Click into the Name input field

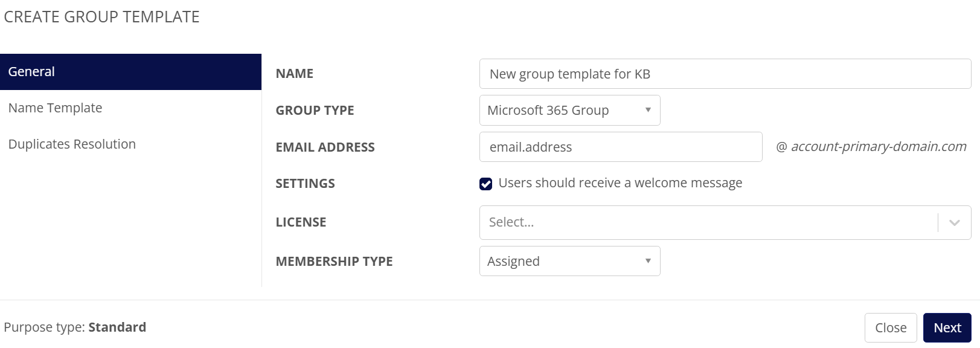[x=725, y=74]
